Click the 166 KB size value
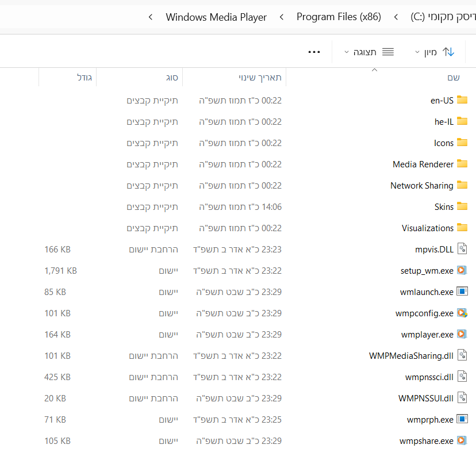Image resolution: width=476 pixels, height=456 pixels. (x=57, y=249)
